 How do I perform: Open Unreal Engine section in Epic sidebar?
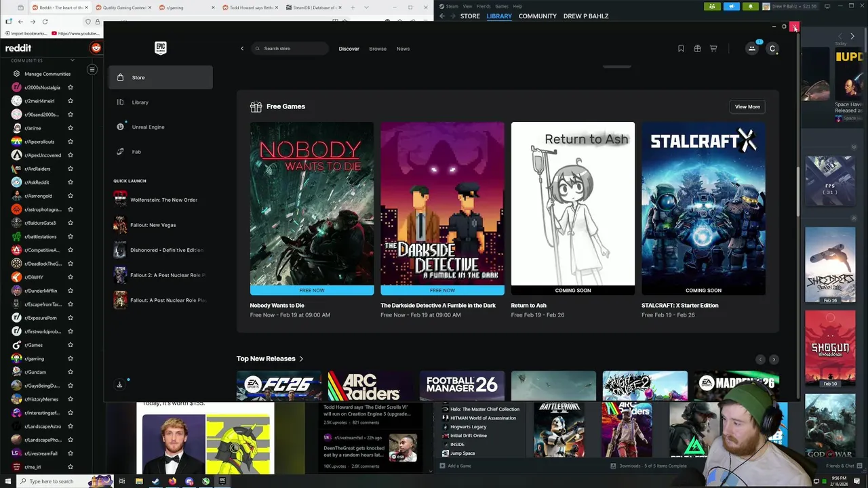click(160, 127)
